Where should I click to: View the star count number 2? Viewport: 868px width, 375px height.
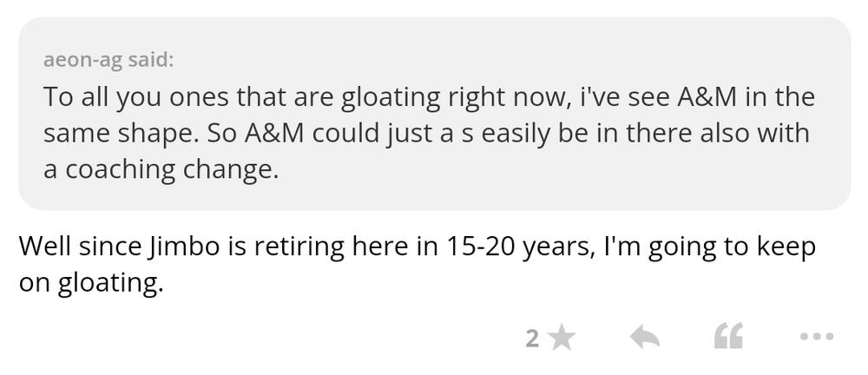coord(533,337)
